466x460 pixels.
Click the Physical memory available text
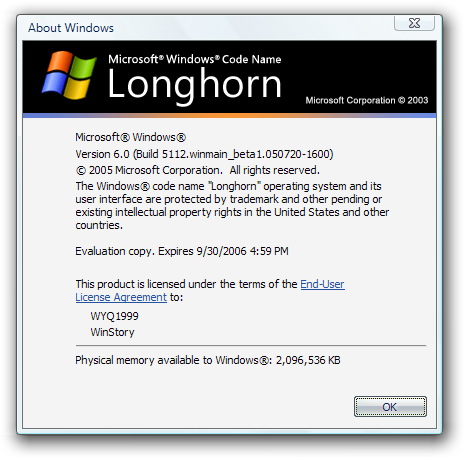click(208, 360)
